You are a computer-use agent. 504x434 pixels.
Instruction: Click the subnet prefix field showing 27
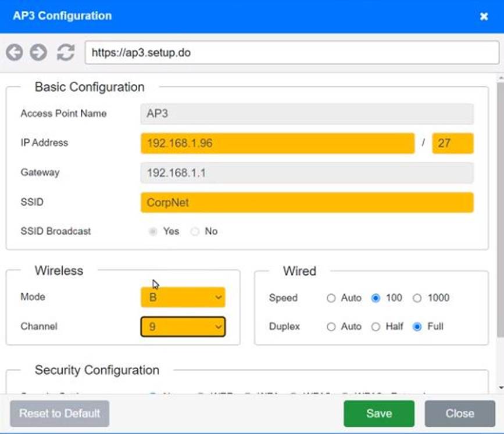pos(452,143)
